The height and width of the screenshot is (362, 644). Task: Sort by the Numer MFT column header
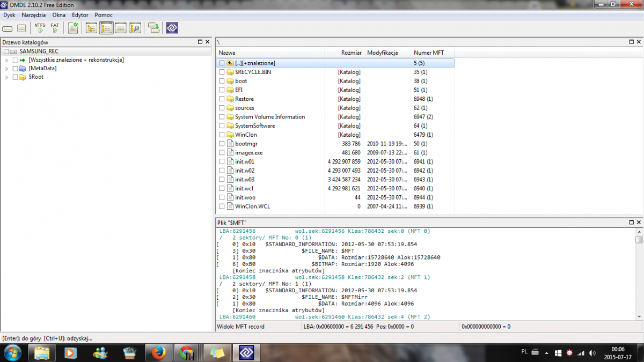click(x=433, y=53)
